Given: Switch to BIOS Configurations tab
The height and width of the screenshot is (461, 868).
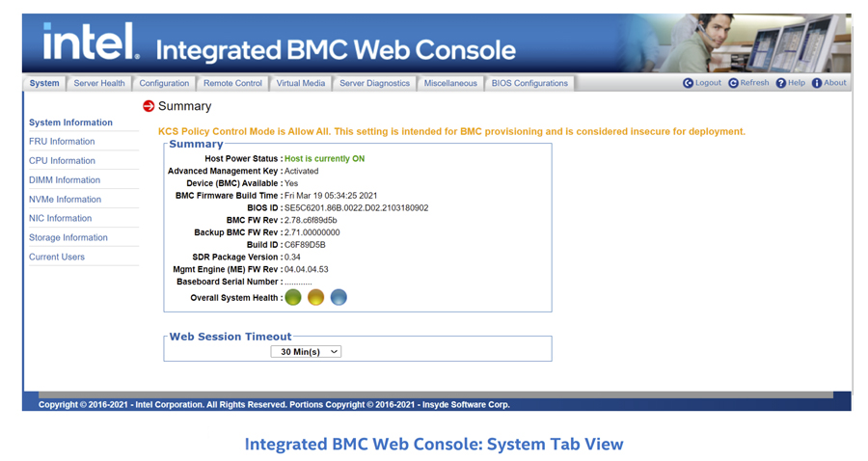Looking at the screenshot, I should coord(529,83).
